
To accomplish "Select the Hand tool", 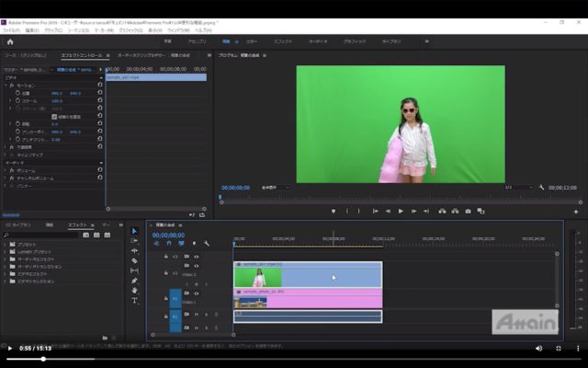I will point(134,291).
